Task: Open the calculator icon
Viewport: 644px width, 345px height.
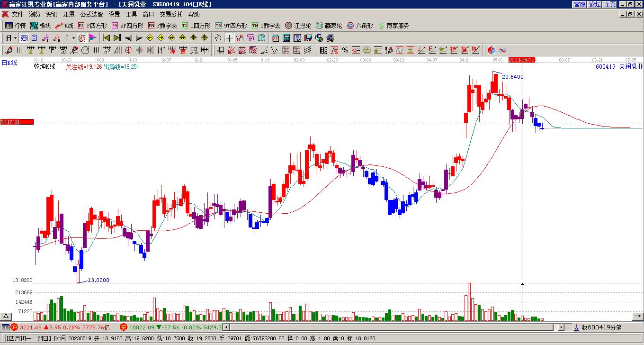Action: pyautogui.click(x=286, y=38)
